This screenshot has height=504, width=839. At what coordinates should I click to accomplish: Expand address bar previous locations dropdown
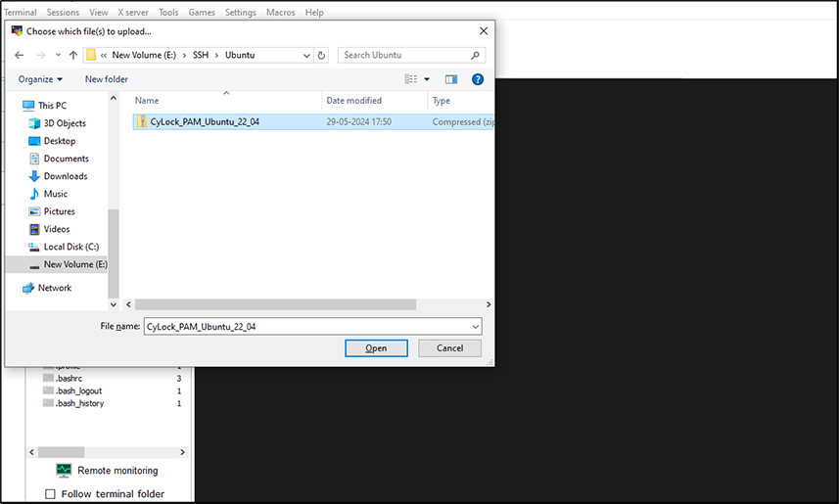pyautogui.click(x=305, y=55)
